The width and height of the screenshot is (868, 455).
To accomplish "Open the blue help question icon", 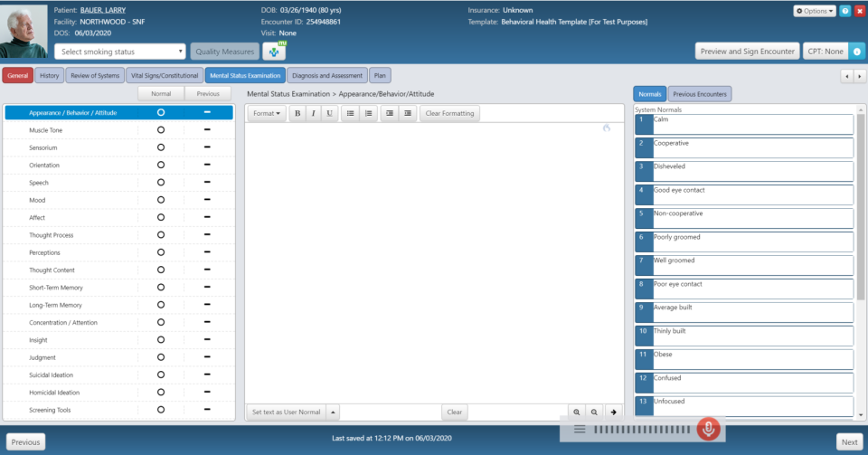I will tap(845, 11).
